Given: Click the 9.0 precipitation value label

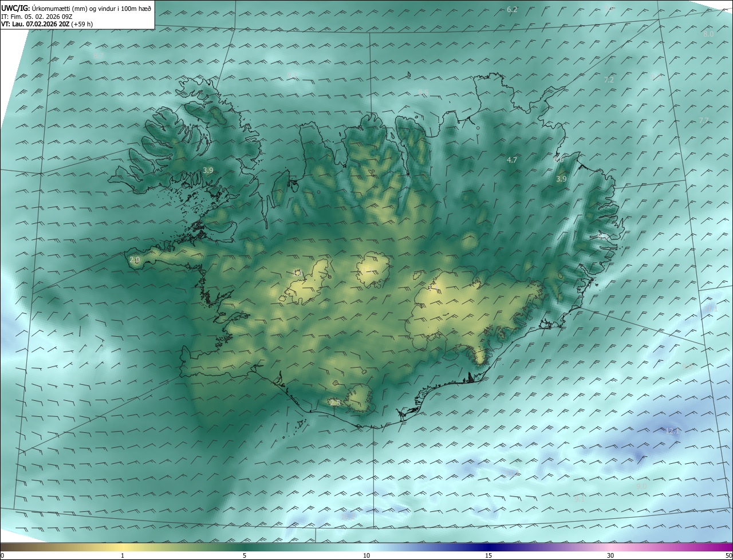Looking at the screenshot, I should coord(641,487).
